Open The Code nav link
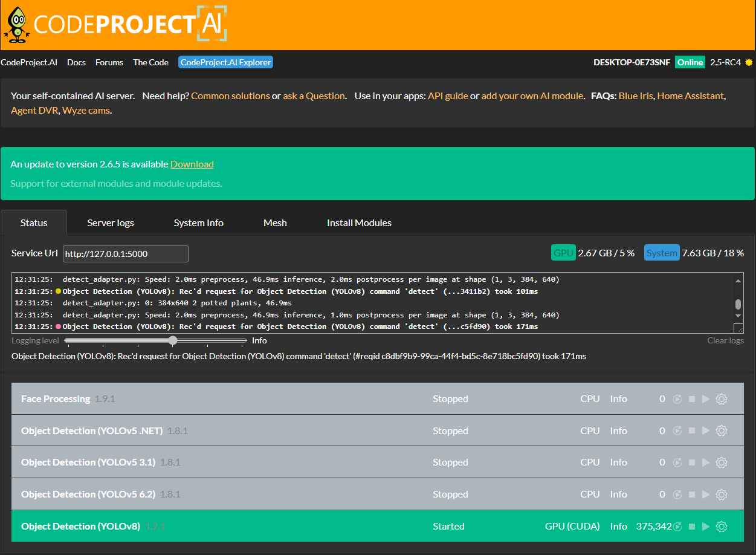The width and height of the screenshot is (756, 555). (x=150, y=62)
